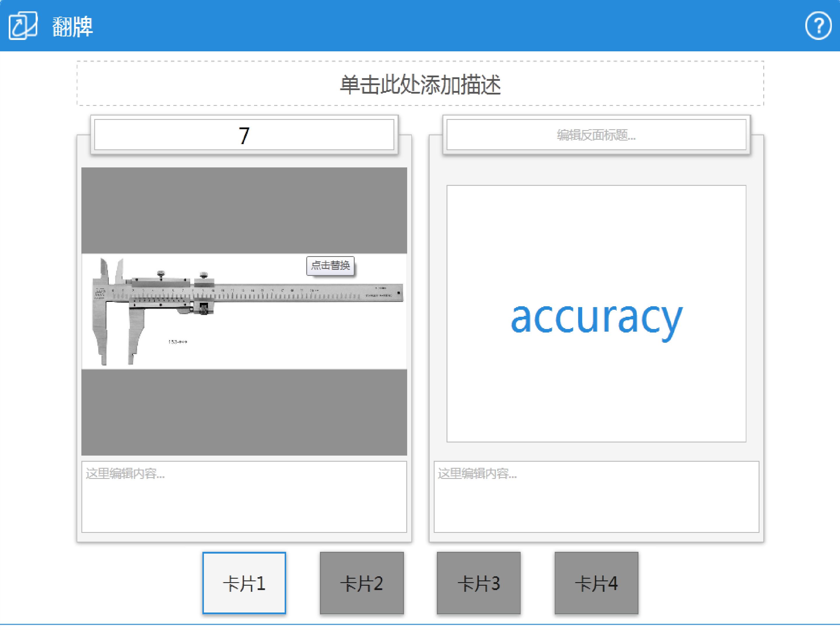Click the 编辑反面标题 back title field
The image size is (840, 630).
point(596,135)
